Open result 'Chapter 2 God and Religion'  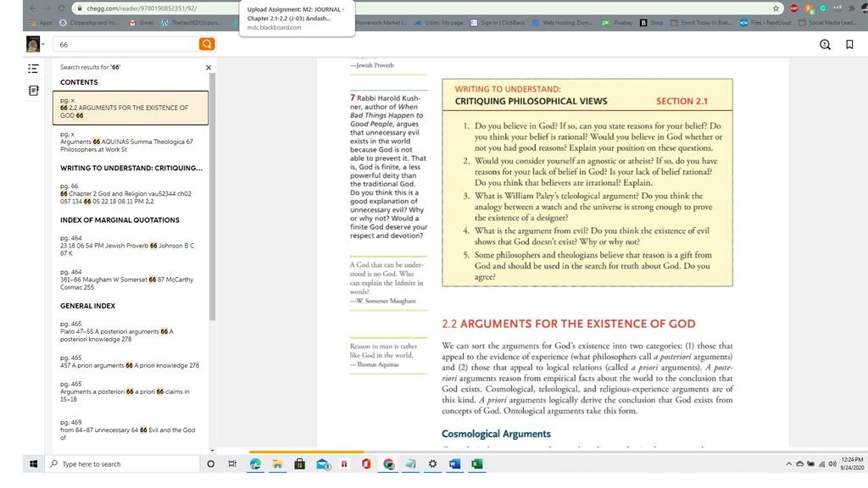click(131, 194)
